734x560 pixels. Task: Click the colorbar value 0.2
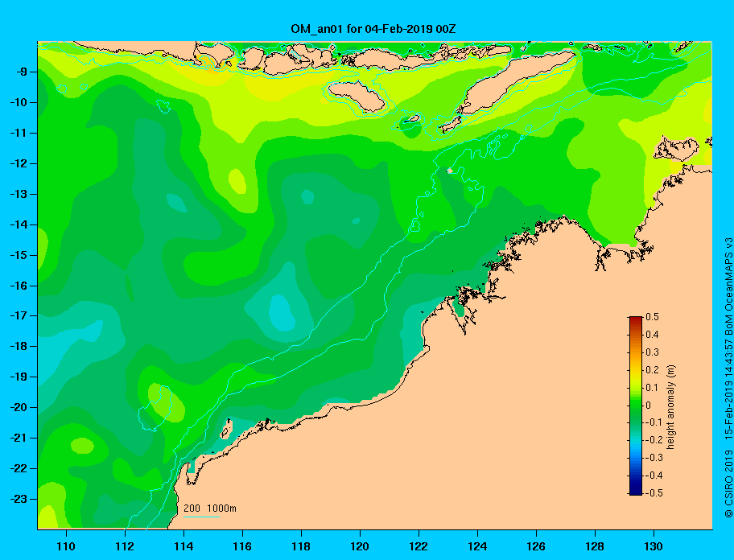(652, 370)
